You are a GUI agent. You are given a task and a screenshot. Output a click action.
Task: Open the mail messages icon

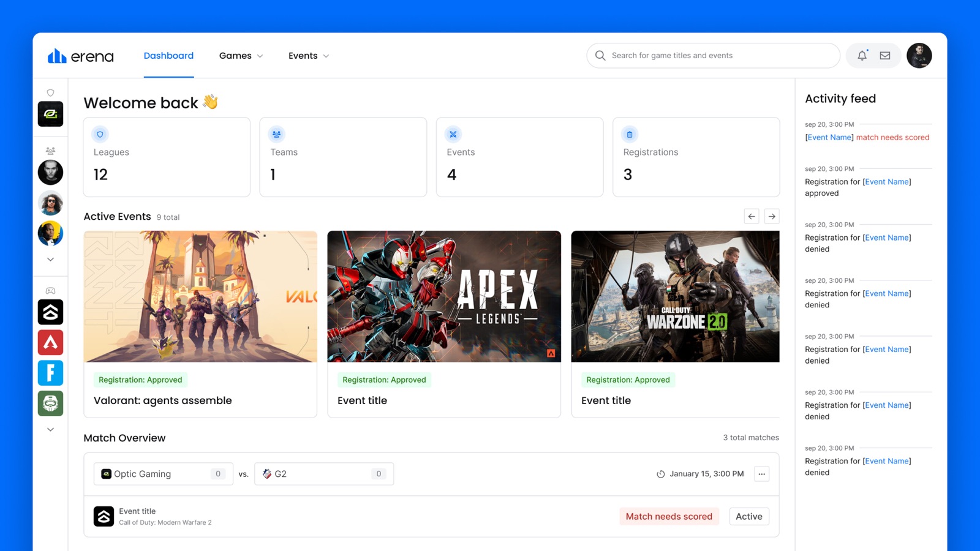[x=885, y=55]
